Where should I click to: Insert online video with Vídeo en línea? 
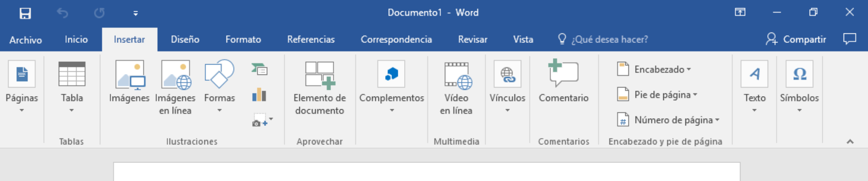tap(457, 75)
